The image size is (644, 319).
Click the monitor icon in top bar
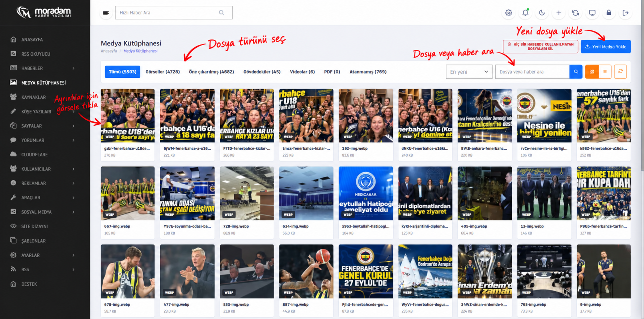tap(592, 13)
